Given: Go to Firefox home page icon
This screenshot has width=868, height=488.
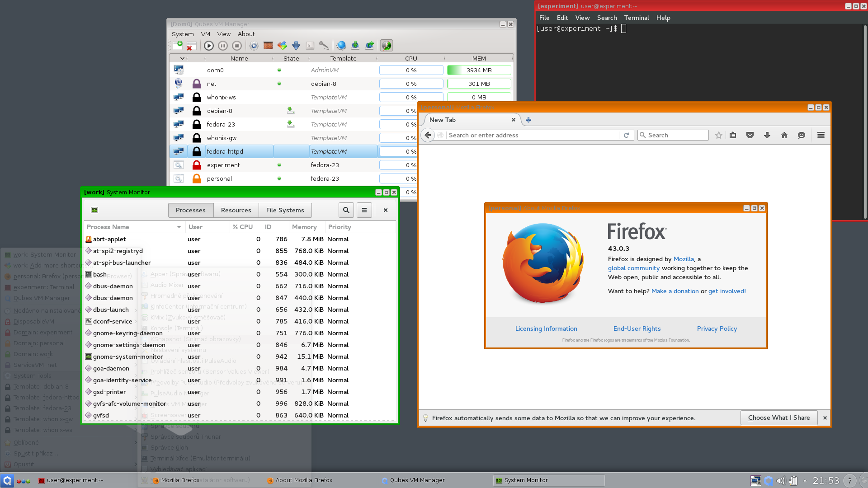Looking at the screenshot, I should pyautogui.click(x=784, y=135).
